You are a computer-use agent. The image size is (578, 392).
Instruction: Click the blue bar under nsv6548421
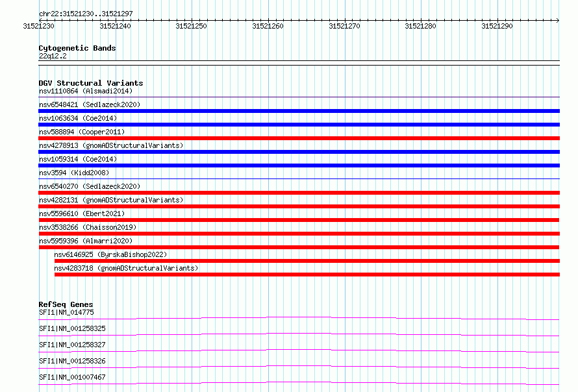pos(299,111)
